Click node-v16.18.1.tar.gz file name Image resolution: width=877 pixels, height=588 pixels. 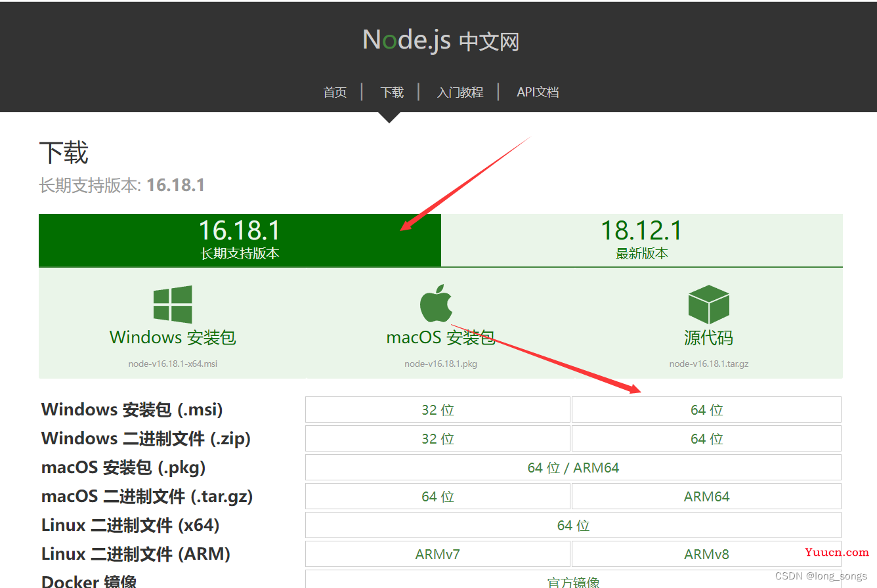[709, 364]
